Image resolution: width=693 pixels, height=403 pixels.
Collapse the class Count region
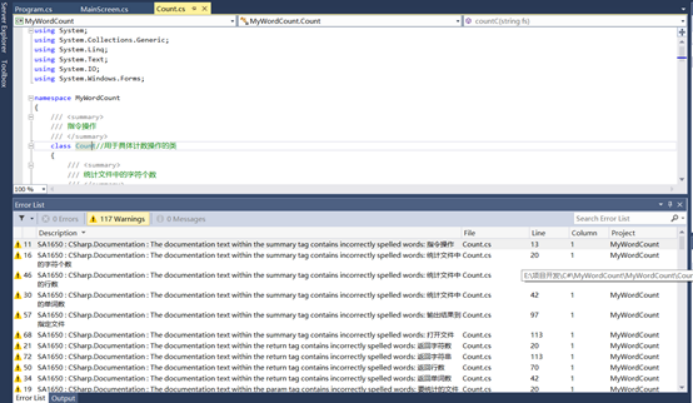[31, 145]
